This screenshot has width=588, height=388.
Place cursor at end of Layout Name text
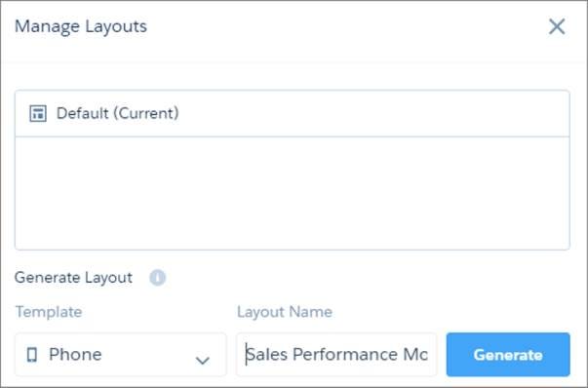click(x=428, y=354)
